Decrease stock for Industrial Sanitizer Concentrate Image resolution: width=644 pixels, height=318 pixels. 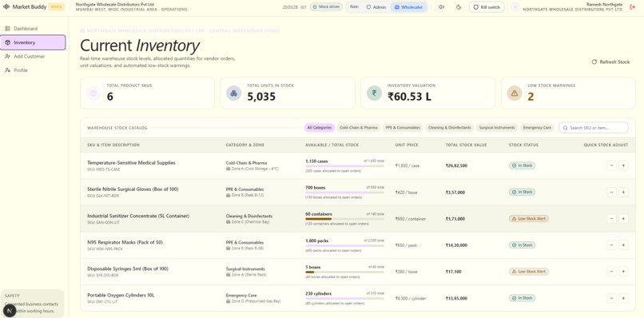[x=611, y=219]
